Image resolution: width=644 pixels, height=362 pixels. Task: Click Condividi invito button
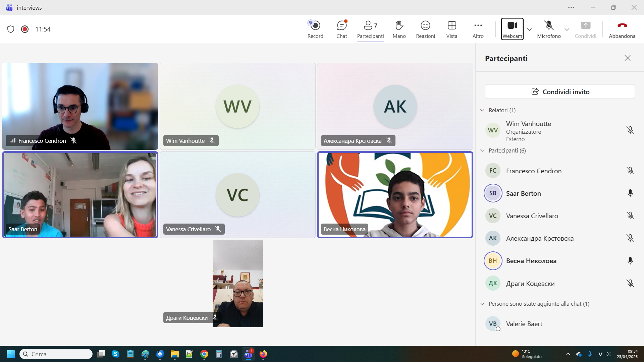(x=560, y=92)
